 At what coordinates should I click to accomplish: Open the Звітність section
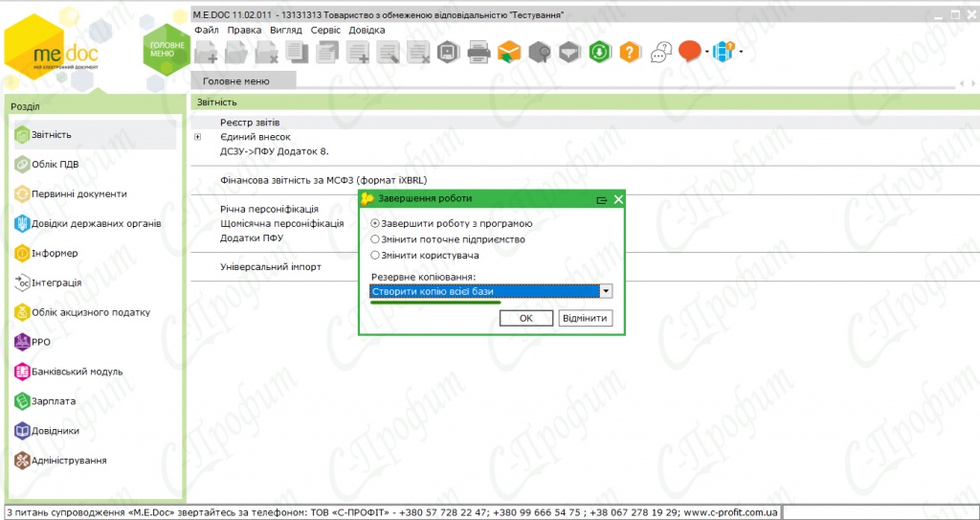point(95,134)
